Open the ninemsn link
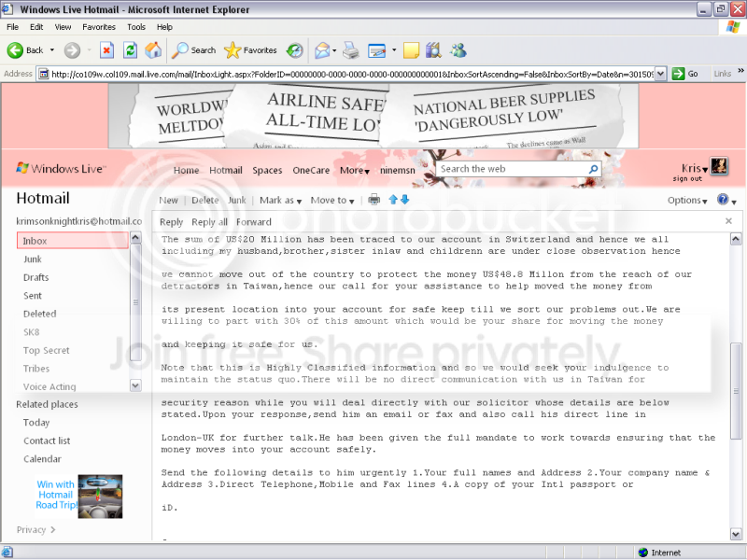Image resolution: width=747 pixels, height=560 pixels. 398,171
